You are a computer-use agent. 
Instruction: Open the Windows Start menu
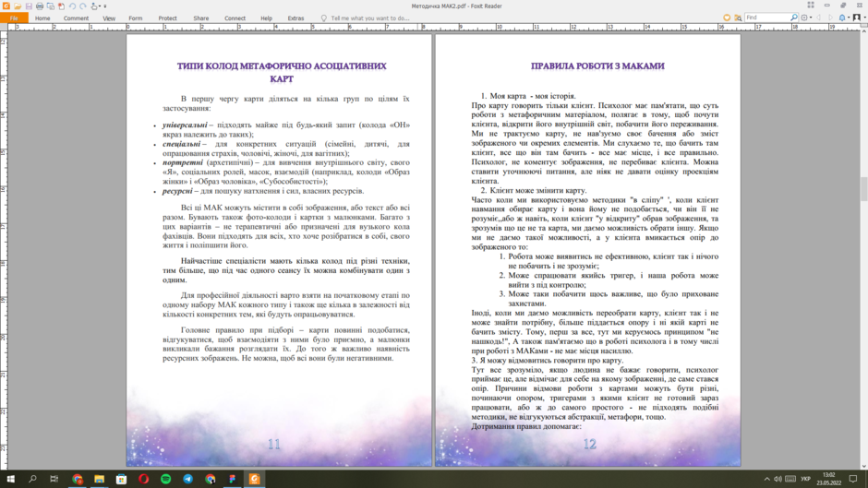[x=10, y=479]
